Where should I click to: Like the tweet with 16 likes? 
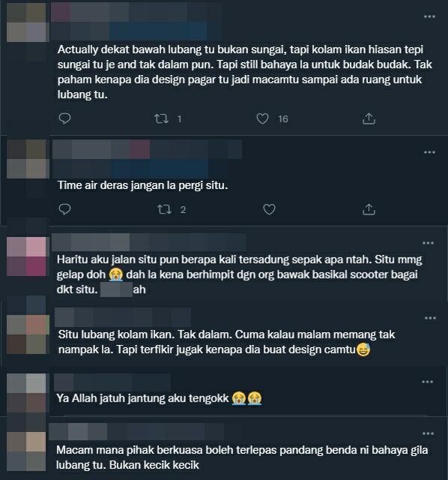262,118
